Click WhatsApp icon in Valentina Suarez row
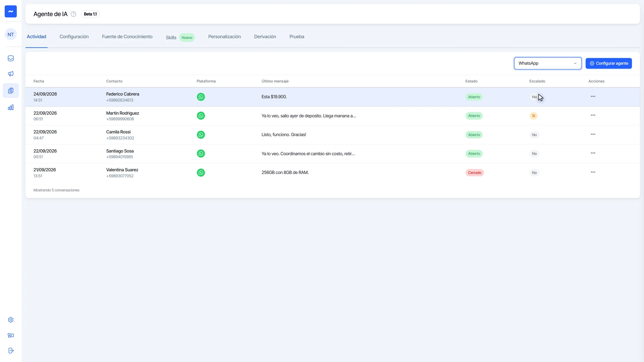644x362 pixels. point(201,173)
